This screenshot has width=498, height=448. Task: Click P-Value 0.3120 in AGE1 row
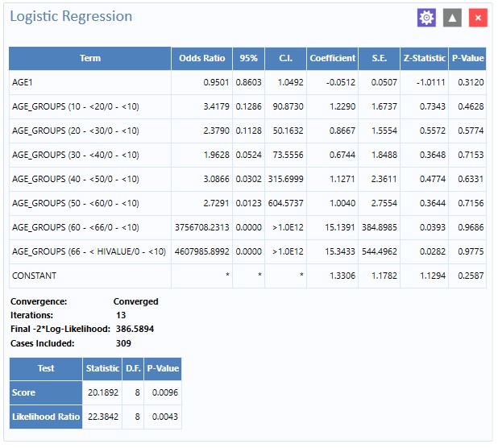(471, 82)
